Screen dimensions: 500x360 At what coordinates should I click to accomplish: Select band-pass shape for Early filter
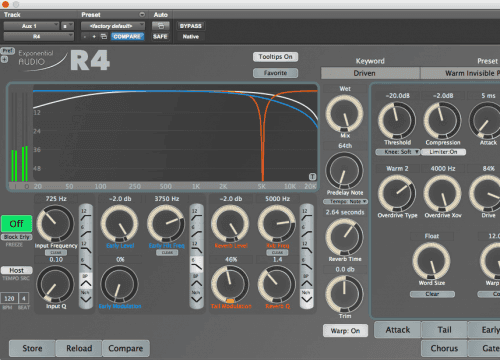pos(196,281)
